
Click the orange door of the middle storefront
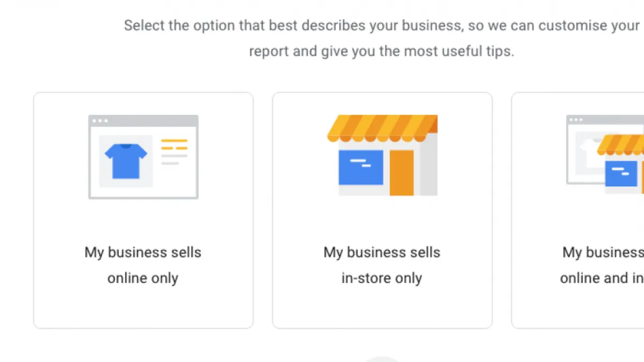tap(401, 173)
